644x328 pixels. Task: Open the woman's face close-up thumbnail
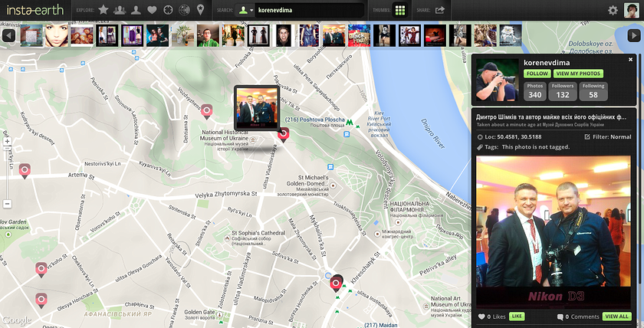point(57,35)
